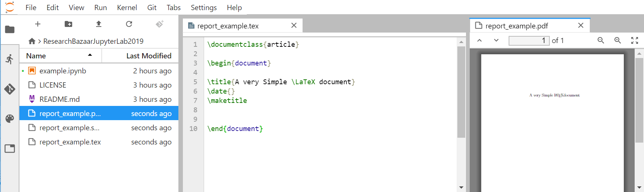
Task: Sort files by Last Modified column
Action: tap(140, 56)
